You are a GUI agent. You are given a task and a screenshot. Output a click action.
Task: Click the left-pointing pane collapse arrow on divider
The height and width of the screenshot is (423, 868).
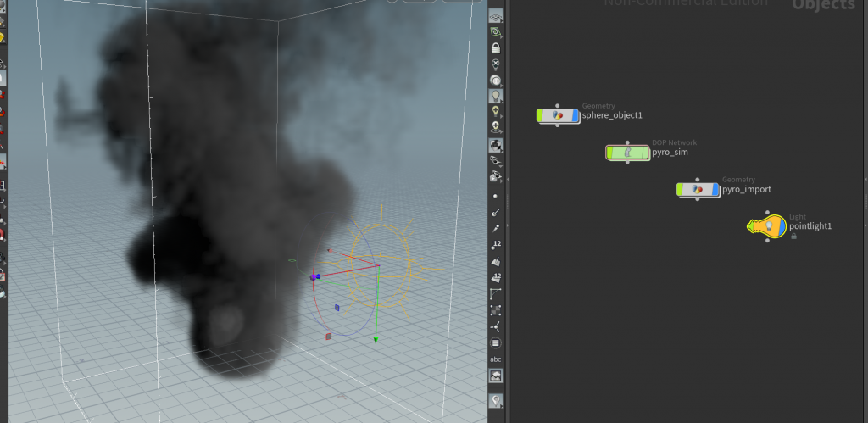pyautogui.click(x=506, y=180)
